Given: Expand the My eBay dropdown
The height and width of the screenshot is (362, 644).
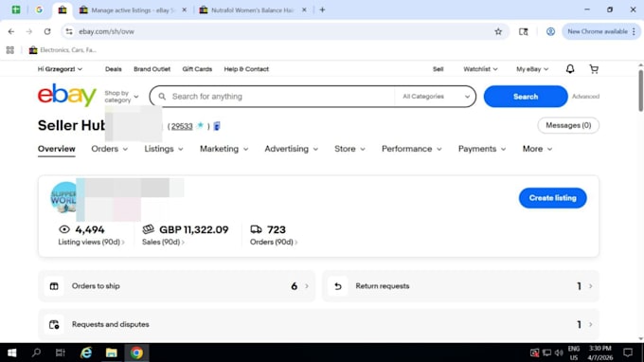Looking at the screenshot, I should tap(532, 69).
